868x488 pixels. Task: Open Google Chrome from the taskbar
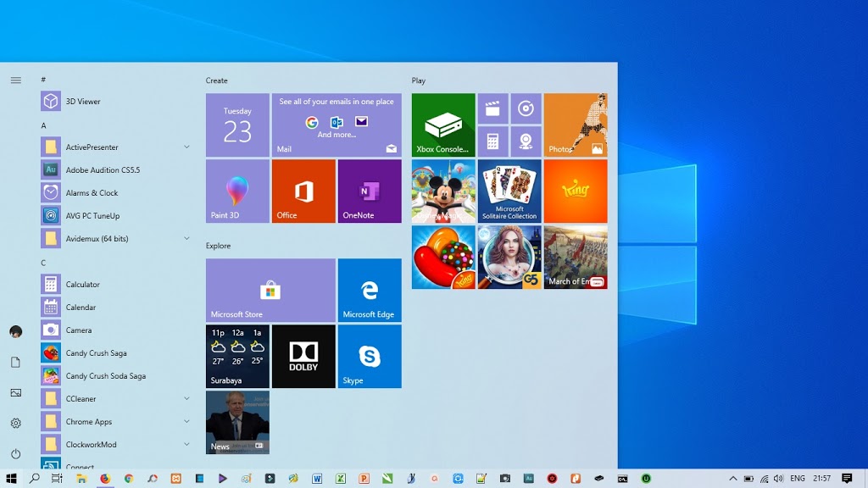point(129,479)
